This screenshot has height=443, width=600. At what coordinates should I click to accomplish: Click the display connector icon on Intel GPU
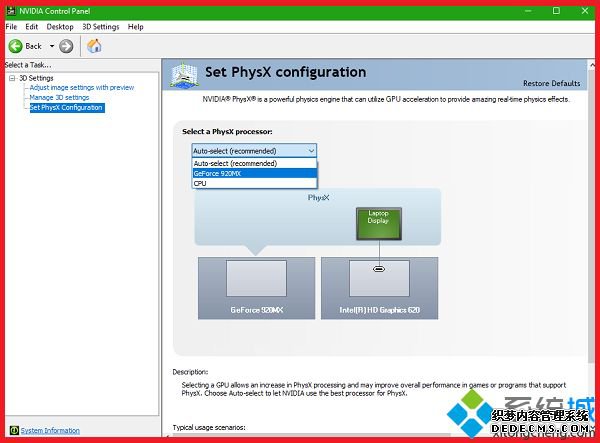[x=379, y=269]
